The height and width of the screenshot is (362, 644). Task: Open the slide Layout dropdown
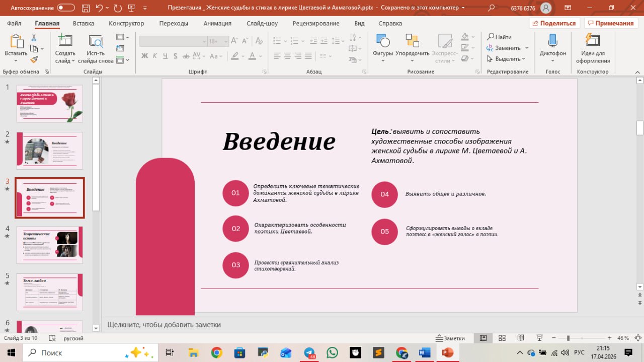(122, 37)
